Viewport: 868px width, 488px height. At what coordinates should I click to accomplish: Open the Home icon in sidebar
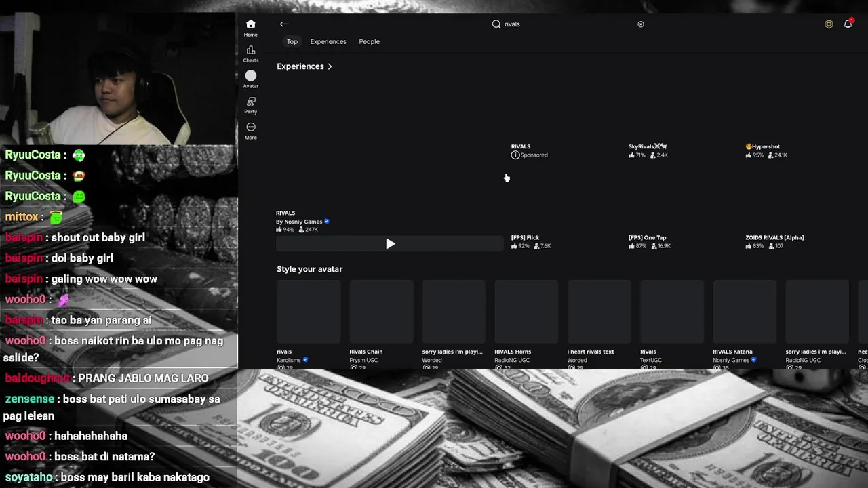coord(251,28)
